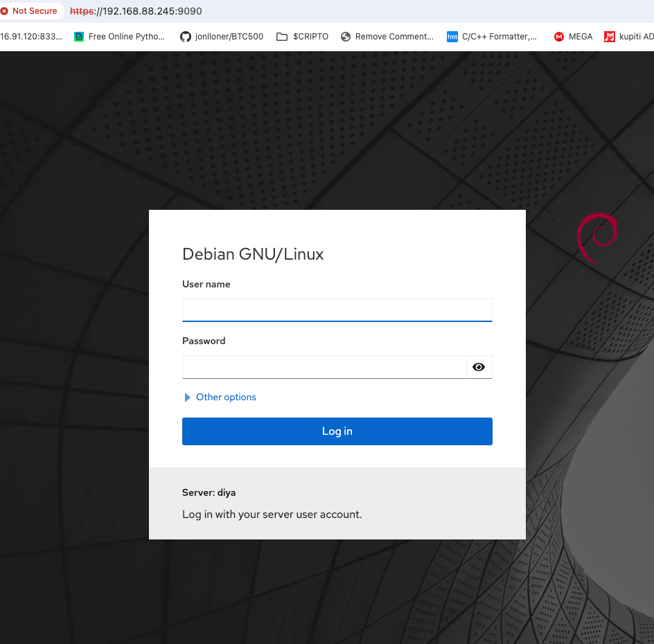Open the kupiti AD bookmark
The image size is (654, 644).
[629, 37]
